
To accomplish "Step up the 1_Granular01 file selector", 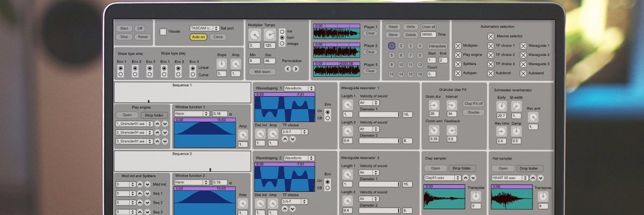I will click(157, 123).
